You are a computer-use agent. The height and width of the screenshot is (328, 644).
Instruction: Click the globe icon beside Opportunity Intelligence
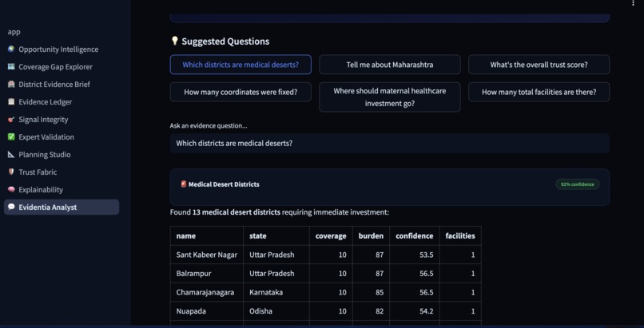(x=11, y=49)
